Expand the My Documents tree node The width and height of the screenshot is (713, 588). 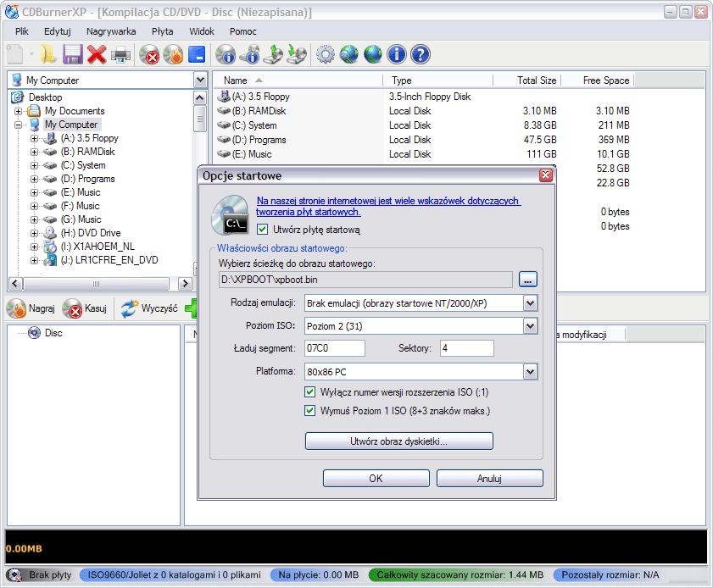point(18,111)
